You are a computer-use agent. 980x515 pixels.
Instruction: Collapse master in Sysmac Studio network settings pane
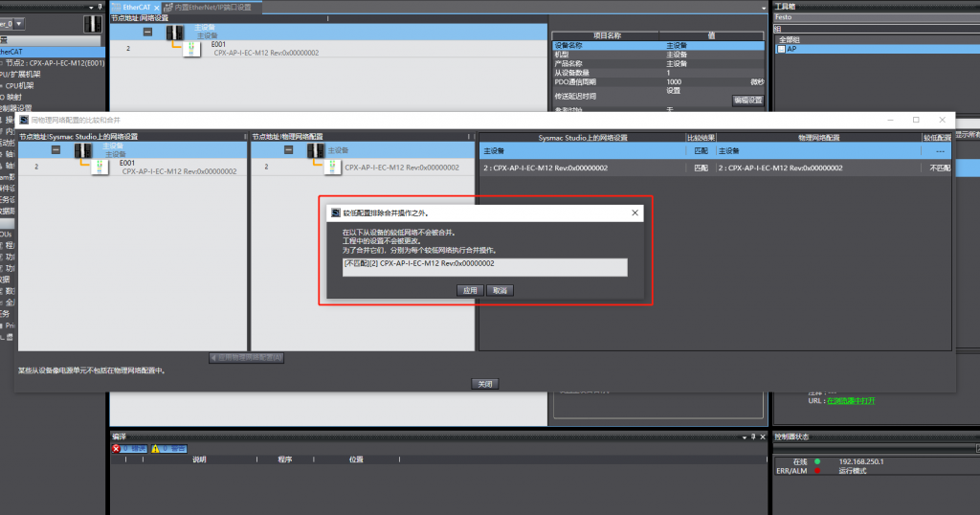56,150
